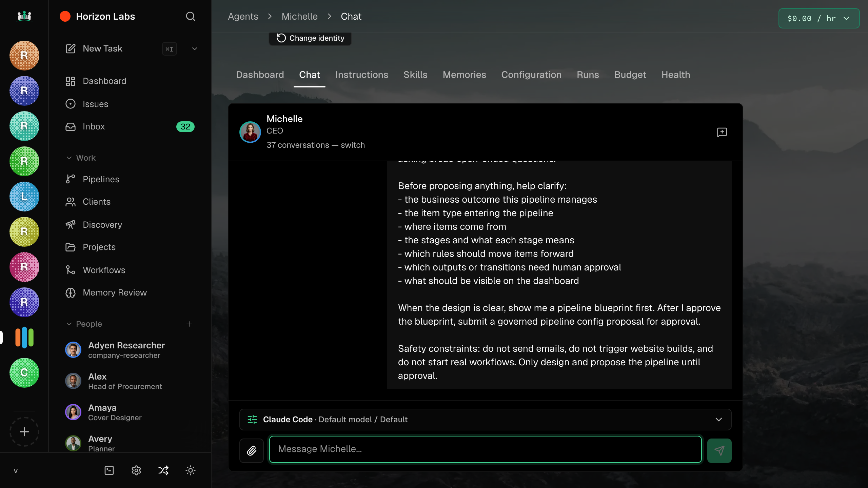Switch to the pink R workspace avatar
This screenshot has height=488, width=868.
pos(24,267)
